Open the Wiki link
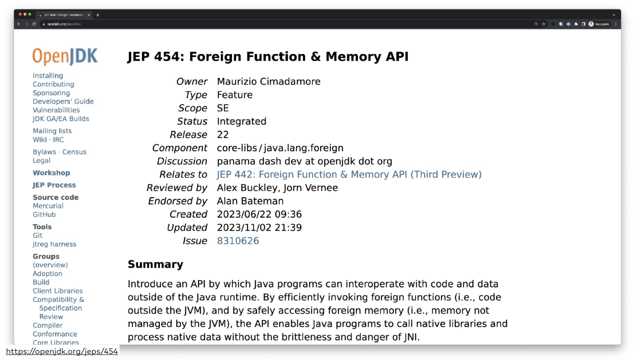Viewport: 644px width, 362px height. 39,140
